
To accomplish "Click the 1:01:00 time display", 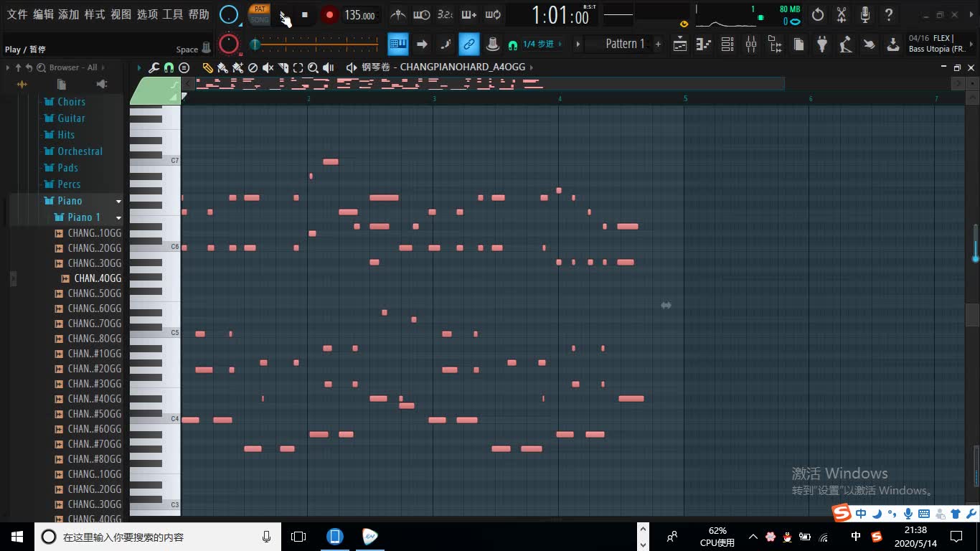I will pyautogui.click(x=560, y=15).
